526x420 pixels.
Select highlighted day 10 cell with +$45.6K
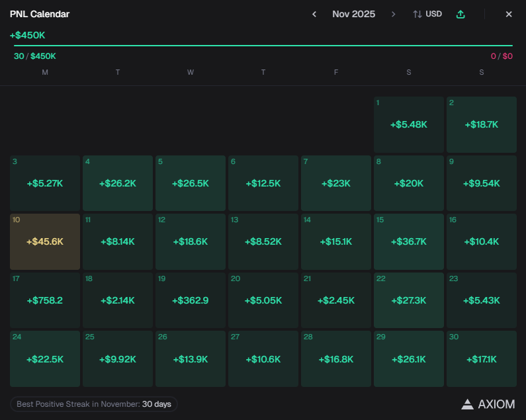pyautogui.click(x=45, y=241)
